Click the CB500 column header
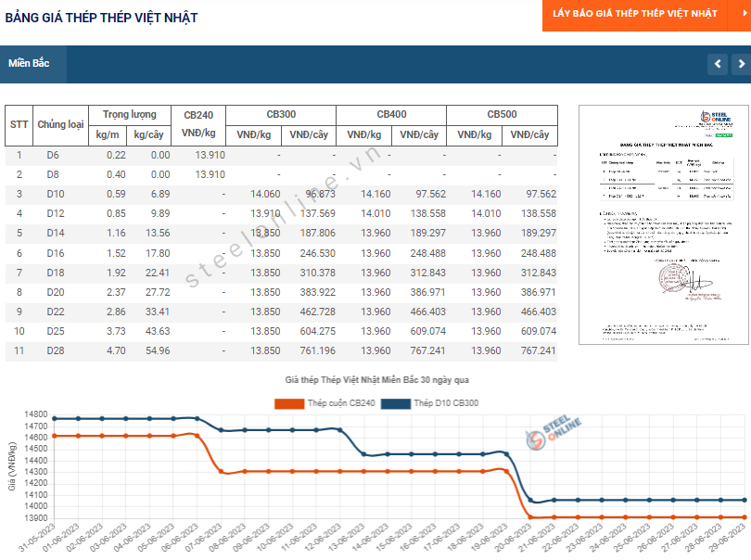Screen dimensions: 751x560 502,114
